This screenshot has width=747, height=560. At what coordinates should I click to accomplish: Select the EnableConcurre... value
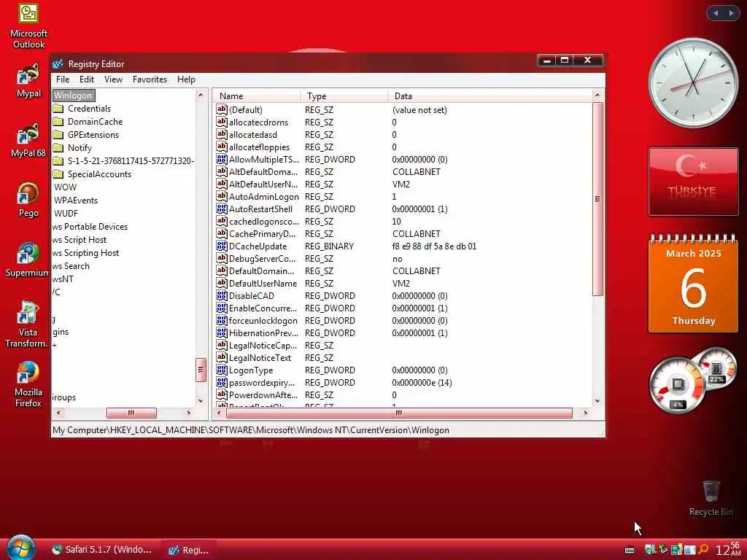click(x=263, y=308)
